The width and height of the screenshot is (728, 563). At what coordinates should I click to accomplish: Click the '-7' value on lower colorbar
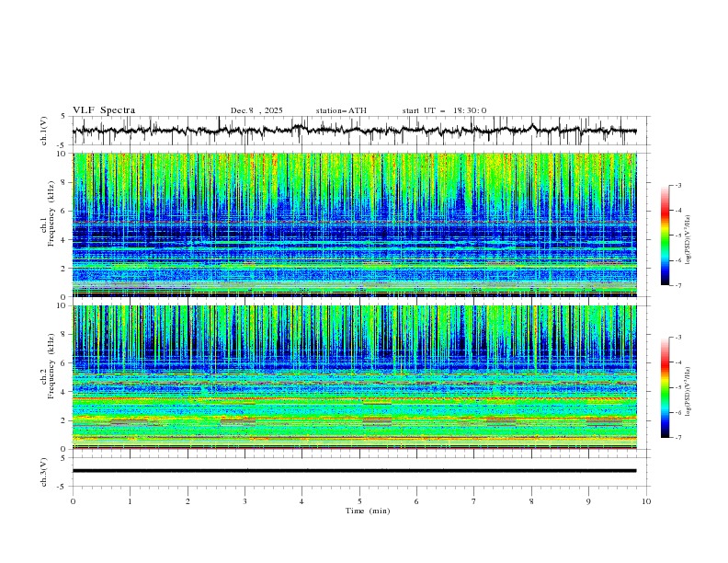(677, 438)
